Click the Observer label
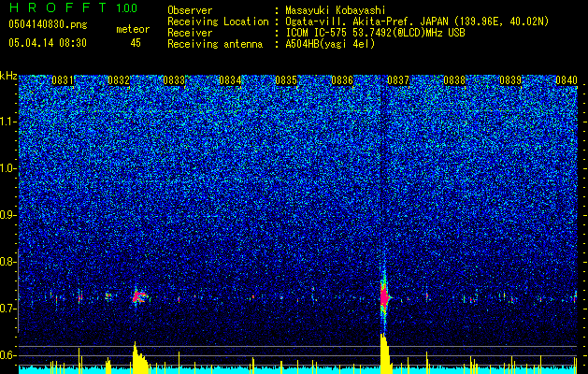Screen dimensions: 588x374 pos(190,10)
